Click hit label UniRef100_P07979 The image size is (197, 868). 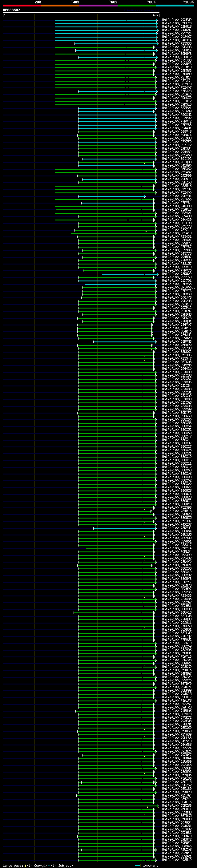click(x=177, y=84)
